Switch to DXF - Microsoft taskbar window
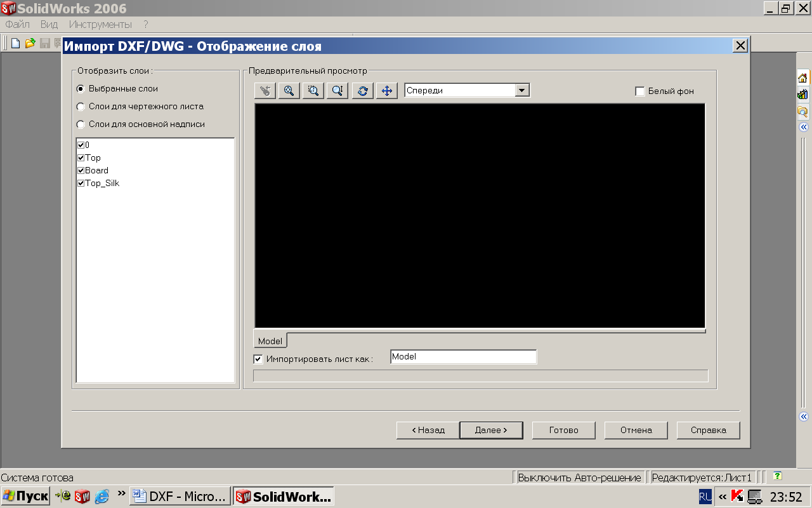Screen dimensions: 812x508 tap(180, 497)
